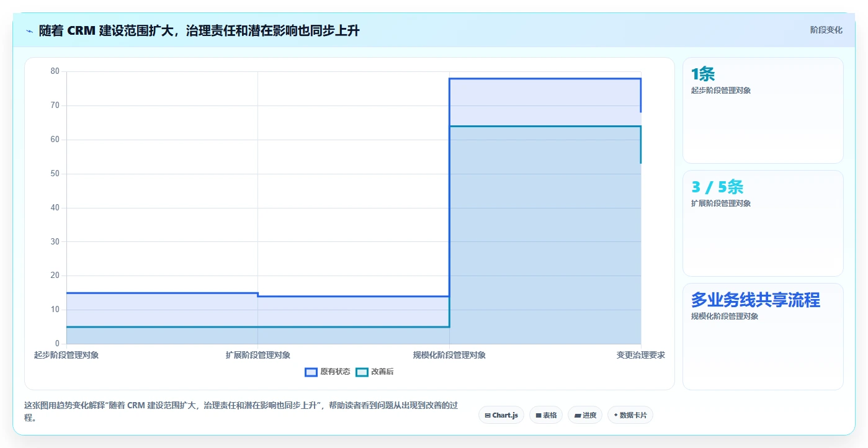The image size is (868, 448).
Task: Click the 40 y-axis tick label
Action: 55,208
